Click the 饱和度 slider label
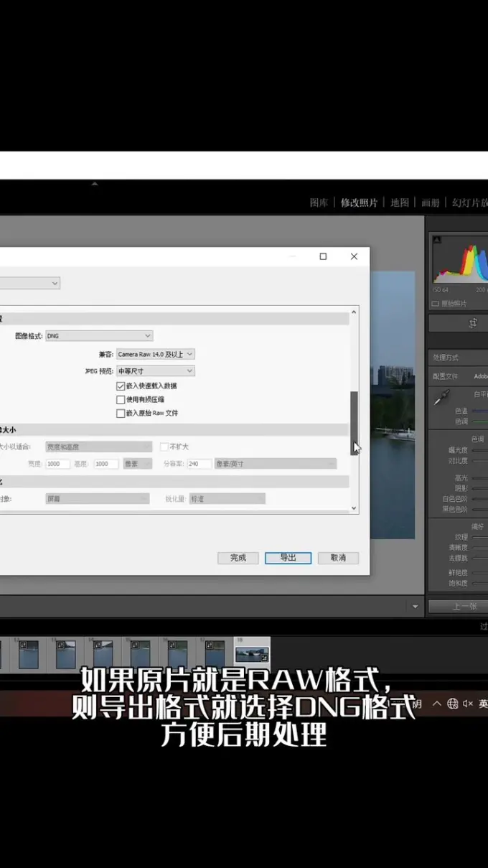The image size is (488, 868). [x=457, y=584]
